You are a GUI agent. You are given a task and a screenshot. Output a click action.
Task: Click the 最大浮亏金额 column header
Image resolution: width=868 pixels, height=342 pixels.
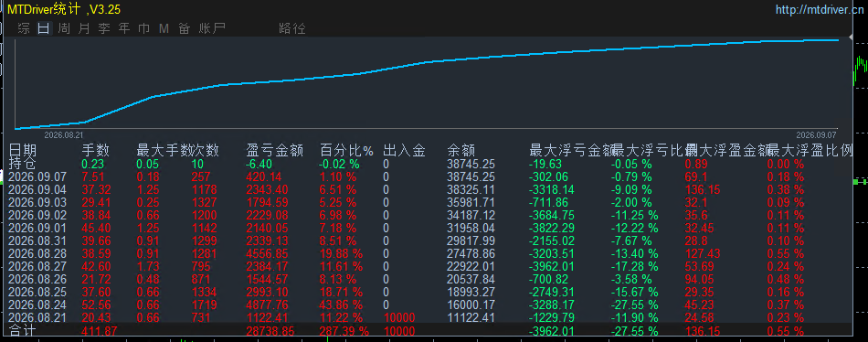pos(571,150)
